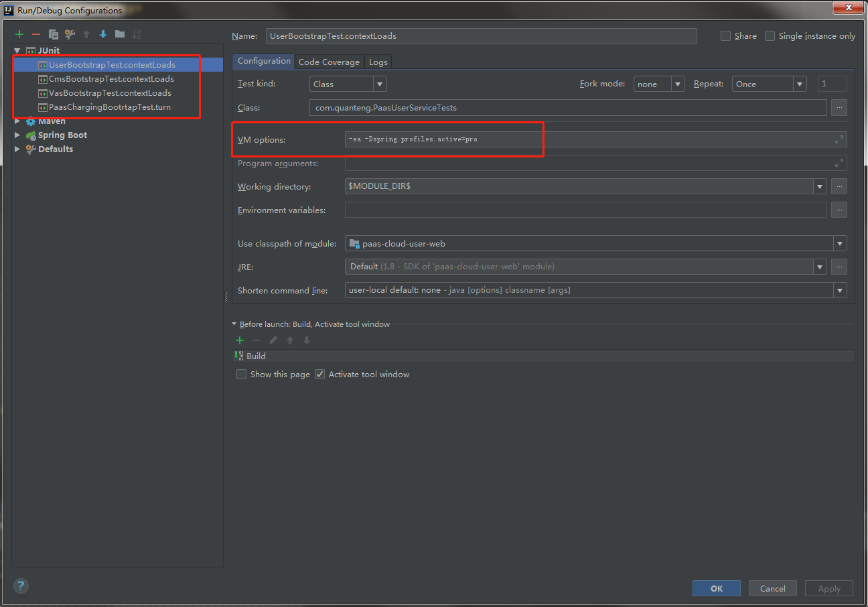Browse for the test Class
The image size is (868, 607).
click(839, 107)
